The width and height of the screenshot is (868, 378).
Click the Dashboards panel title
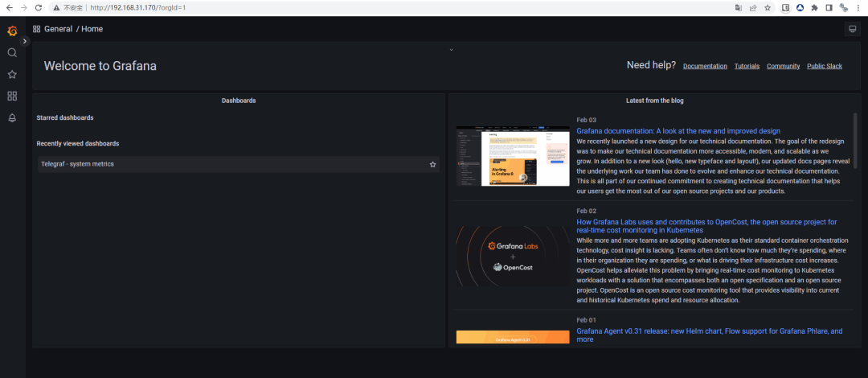tap(239, 101)
